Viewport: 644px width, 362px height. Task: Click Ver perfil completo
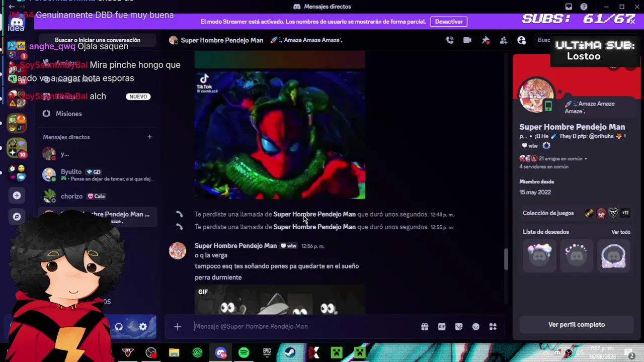tap(577, 325)
